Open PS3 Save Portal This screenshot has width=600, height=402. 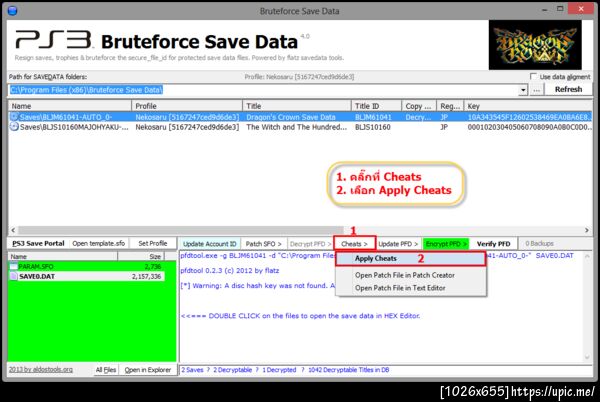38,243
